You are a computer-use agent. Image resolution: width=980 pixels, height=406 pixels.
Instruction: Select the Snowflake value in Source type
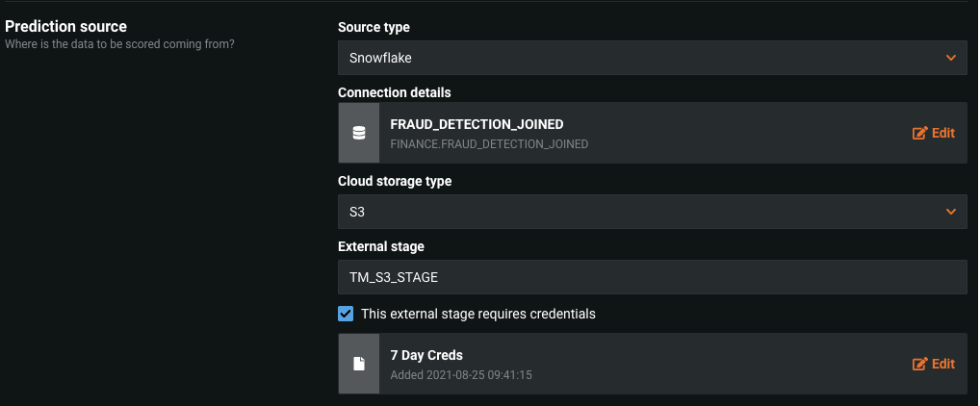point(380,58)
